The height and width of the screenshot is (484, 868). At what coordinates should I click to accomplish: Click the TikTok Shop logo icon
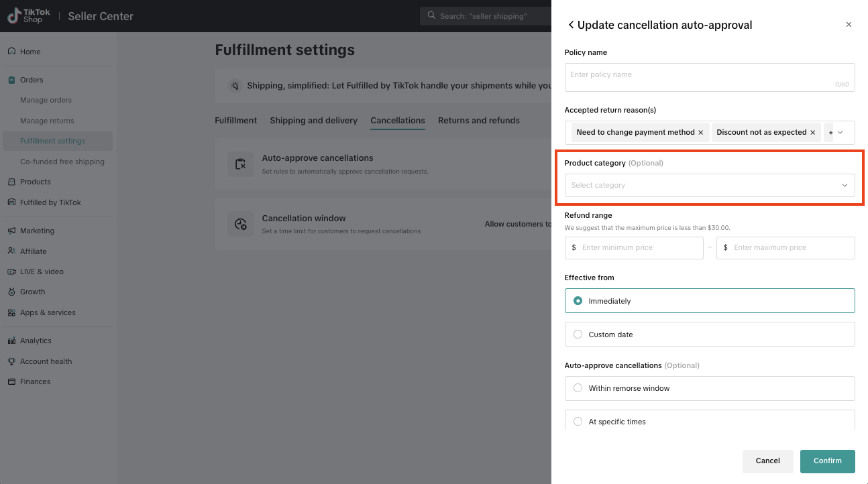[x=13, y=16]
